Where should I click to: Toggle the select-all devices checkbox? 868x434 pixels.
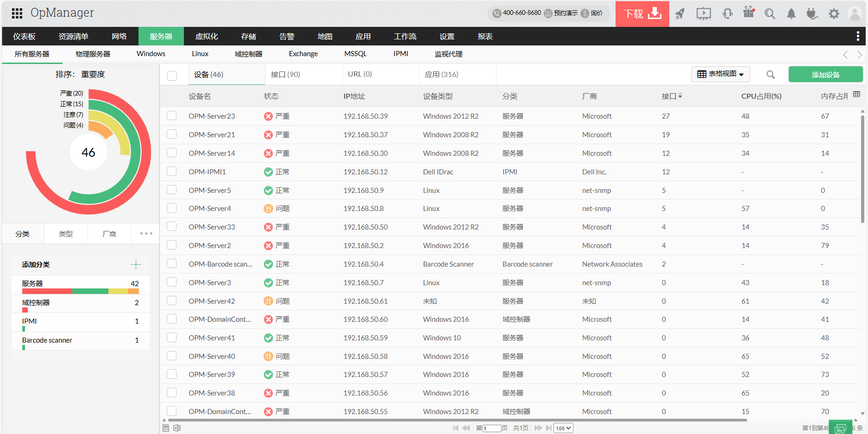pyautogui.click(x=172, y=76)
